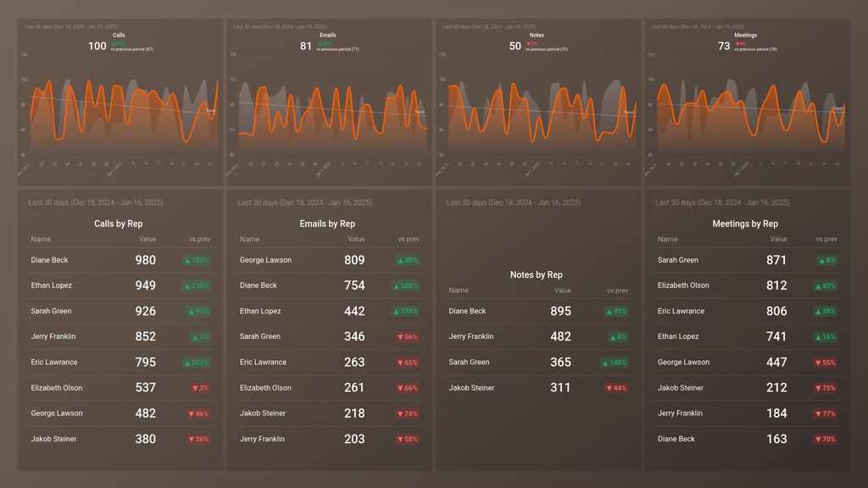Click the 338% badge for Ethan Lopez emails
Viewport: 868px width, 488px height.
tap(405, 311)
